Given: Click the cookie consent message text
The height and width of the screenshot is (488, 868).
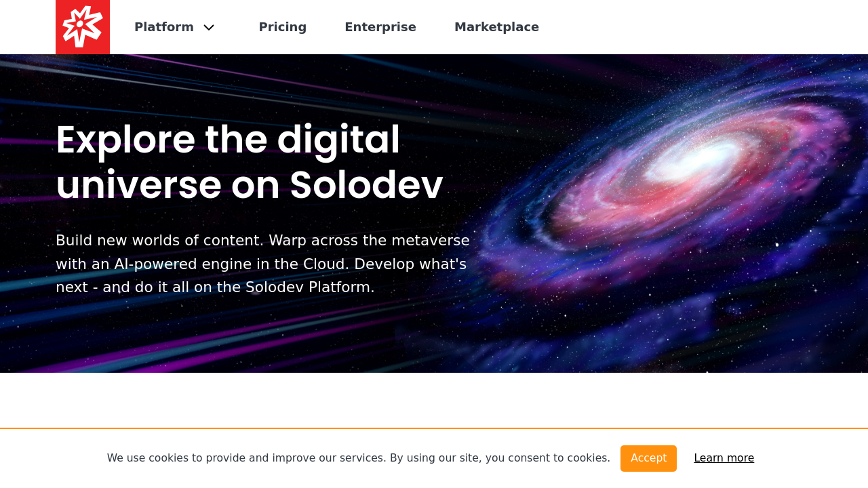Looking at the screenshot, I should tap(358, 458).
